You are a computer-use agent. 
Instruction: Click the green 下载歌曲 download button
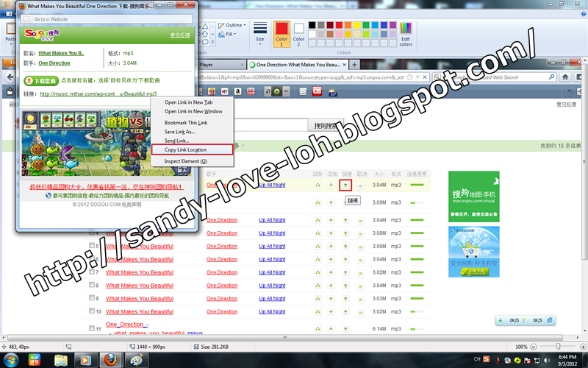click(41, 81)
